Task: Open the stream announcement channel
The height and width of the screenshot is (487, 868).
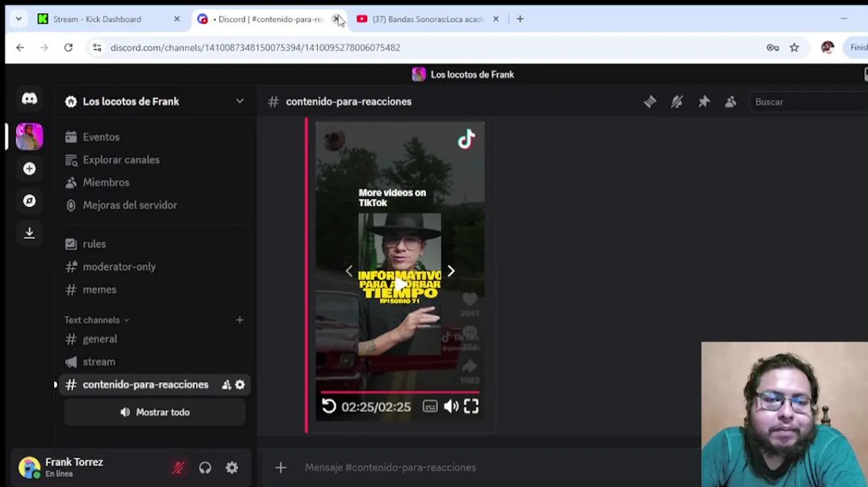Action: tap(154, 362)
